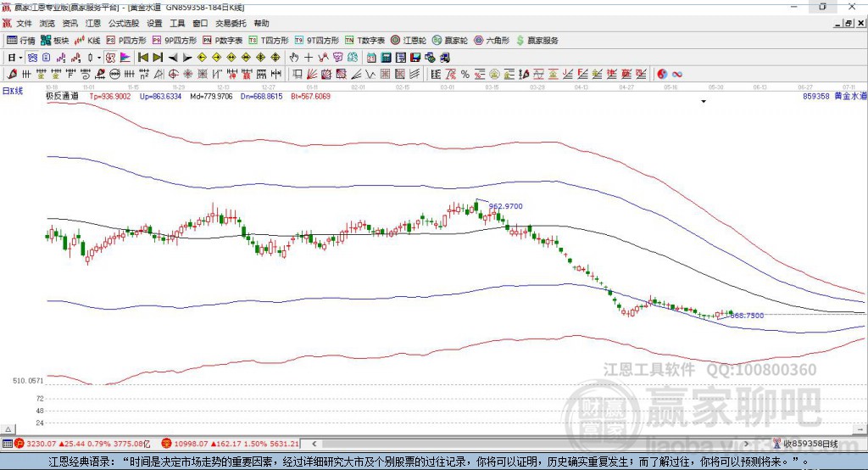Toggle the purple flag indicator icon
This screenshot has height=470, width=868.
(x=125, y=58)
